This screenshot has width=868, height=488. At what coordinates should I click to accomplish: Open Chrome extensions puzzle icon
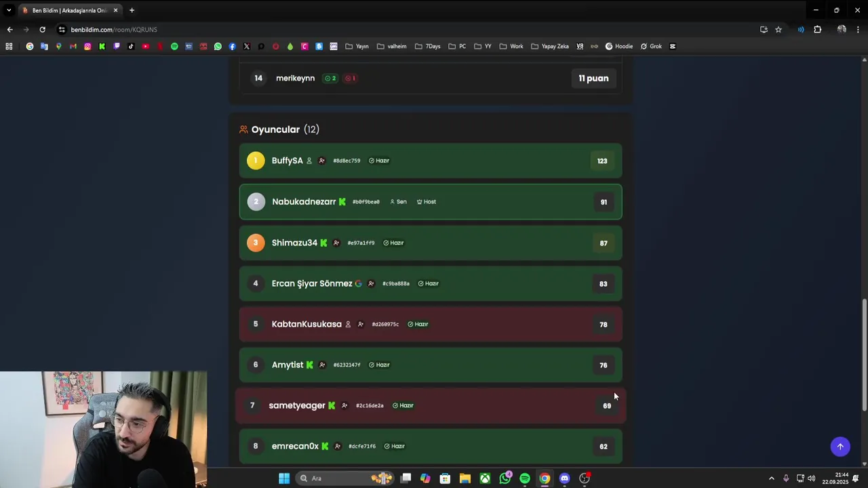(x=817, y=29)
